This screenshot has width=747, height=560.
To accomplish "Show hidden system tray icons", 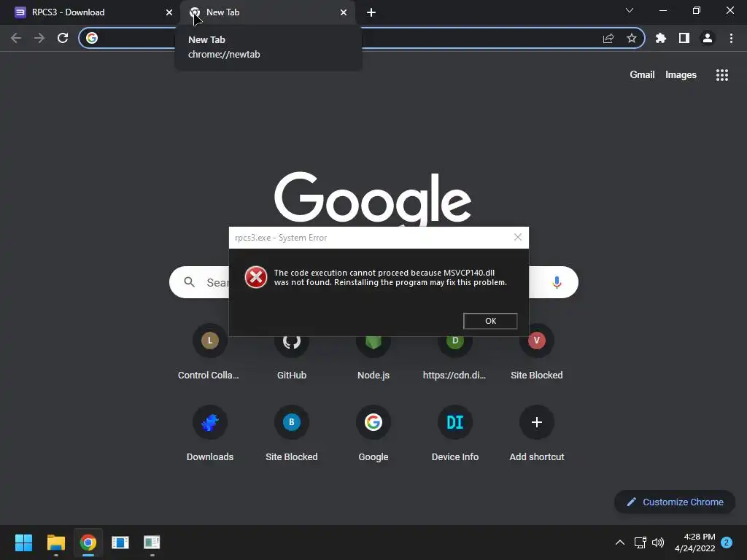I will pyautogui.click(x=620, y=542).
